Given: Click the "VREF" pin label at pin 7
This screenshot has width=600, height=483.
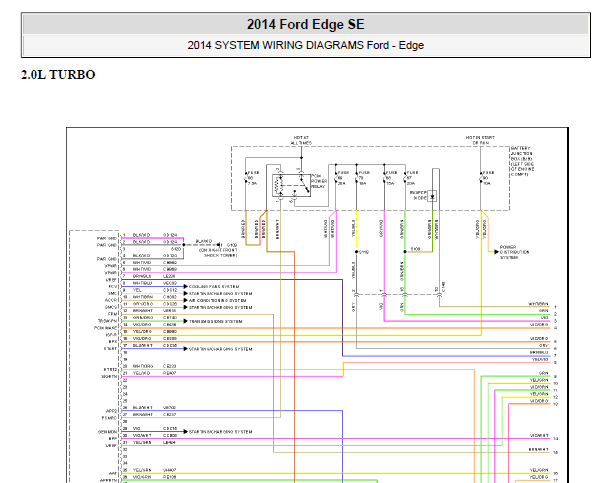Looking at the screenshot, I should tap(111, 280).
